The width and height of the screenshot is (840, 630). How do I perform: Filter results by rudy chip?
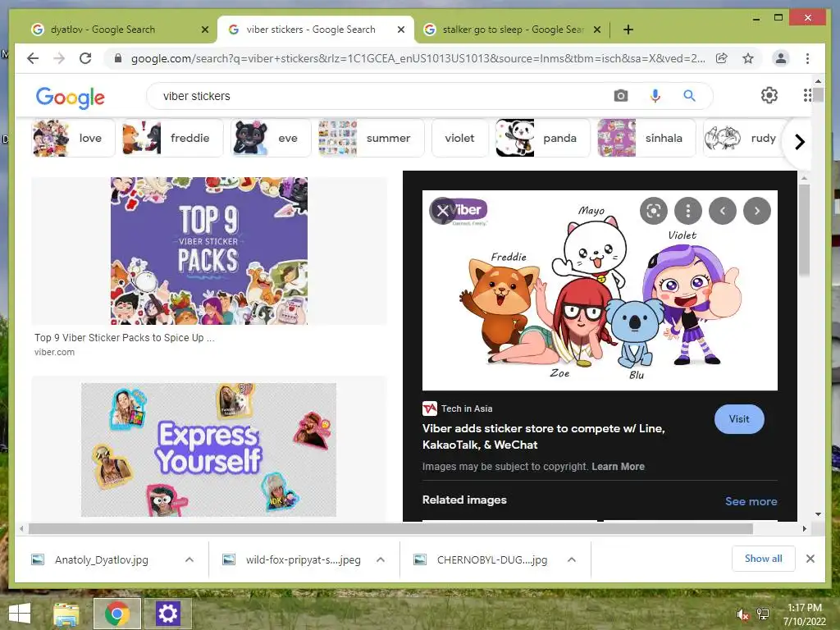click(745, 138)
